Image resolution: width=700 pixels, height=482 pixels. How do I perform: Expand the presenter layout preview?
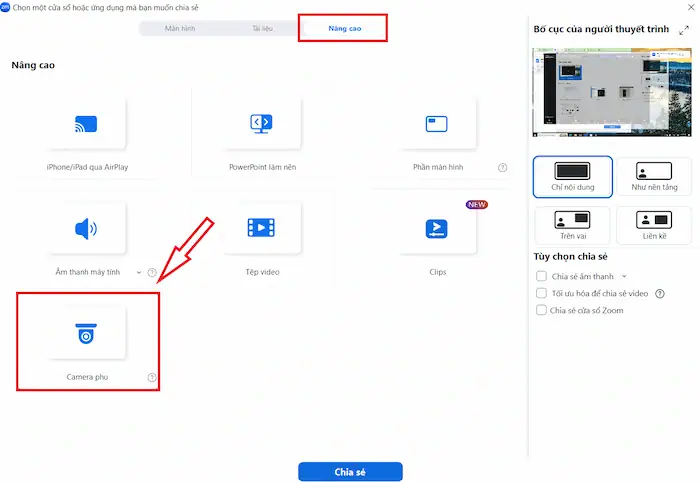tap(683, 31)
